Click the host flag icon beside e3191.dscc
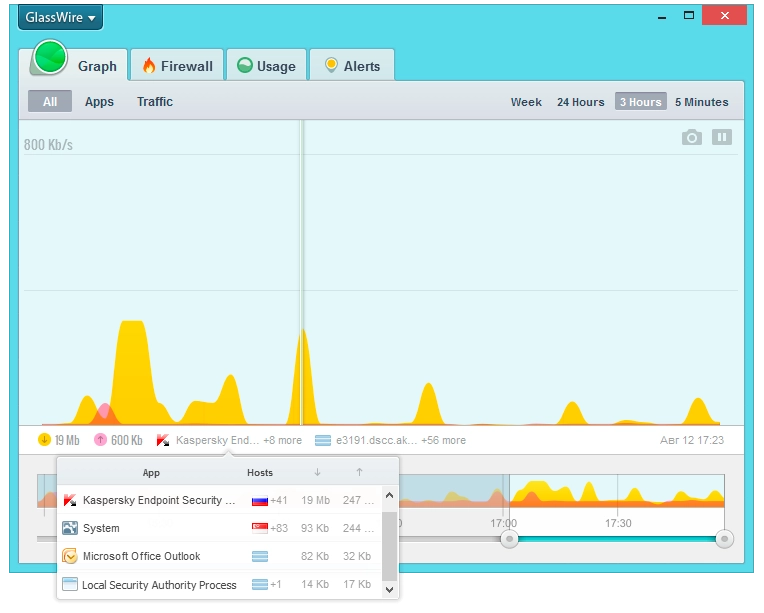 (323, 441)
